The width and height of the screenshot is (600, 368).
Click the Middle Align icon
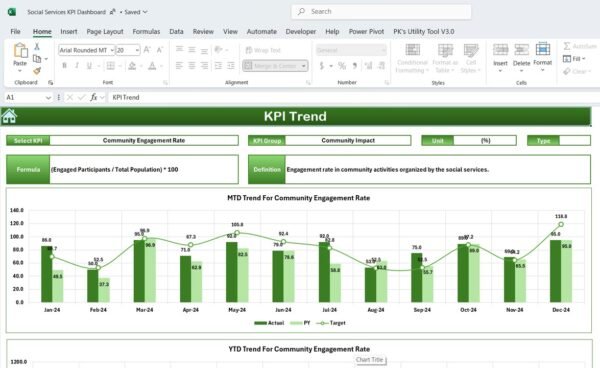(192, 49)
